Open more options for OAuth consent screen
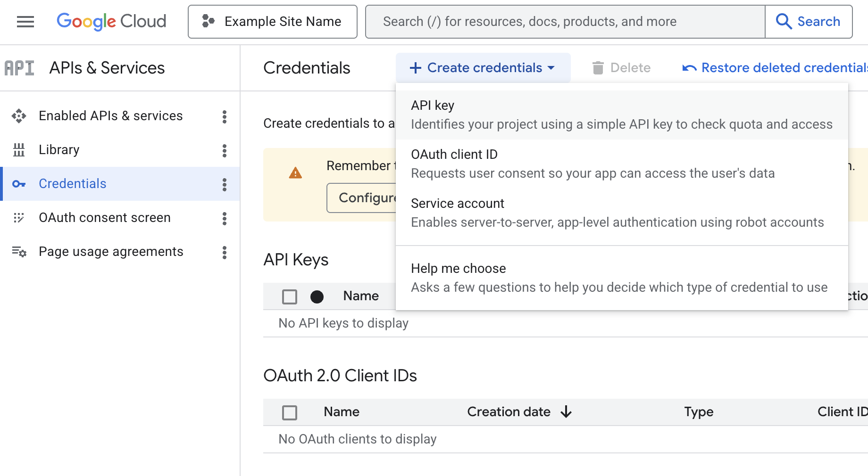The image size is (868, 476). (225, 219)
